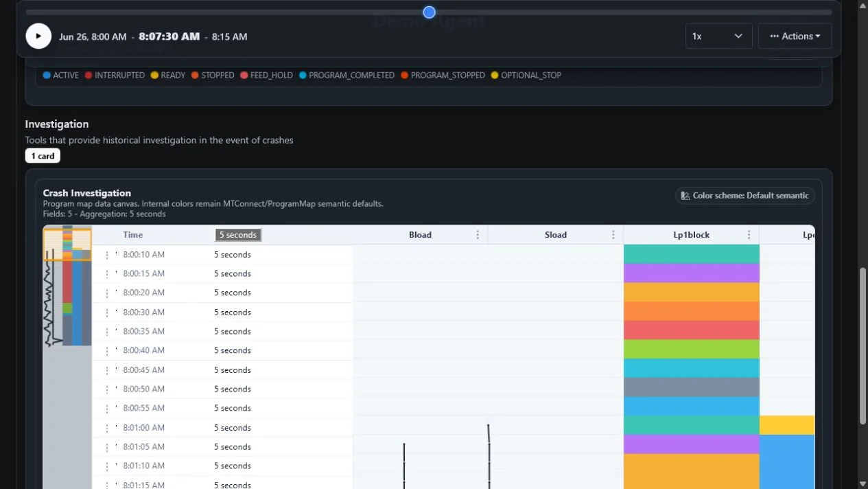Toggle the FEED_HOLD legend item
The width and height of the screenshot is (868, 489).
266,76
